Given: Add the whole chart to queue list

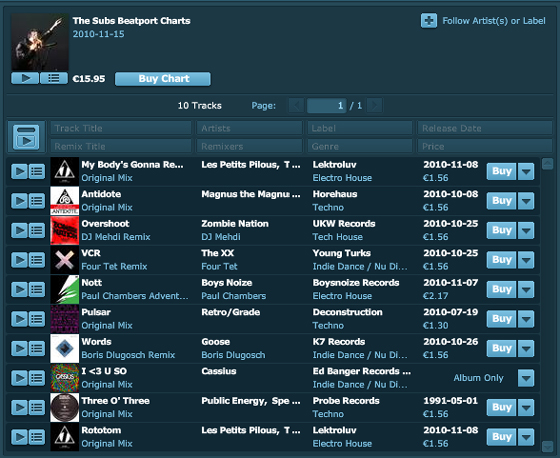Looking at the screenshot, I should pyautogui.click(x=54, y=78).
